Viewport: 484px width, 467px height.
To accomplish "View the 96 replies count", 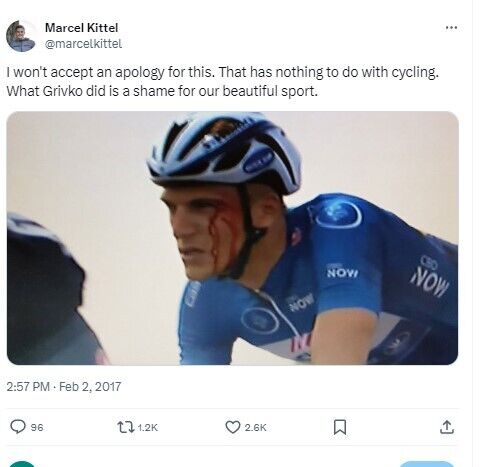I will click(37, 427).
